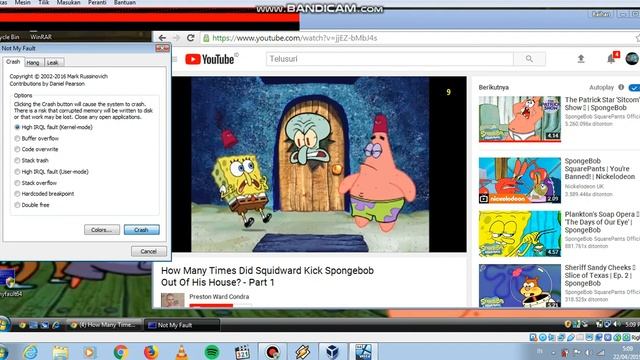Open Preston Ward Condra channel link
Image resolution: width=640 pixels, height=360 pixels.
[x=219, y=297]
